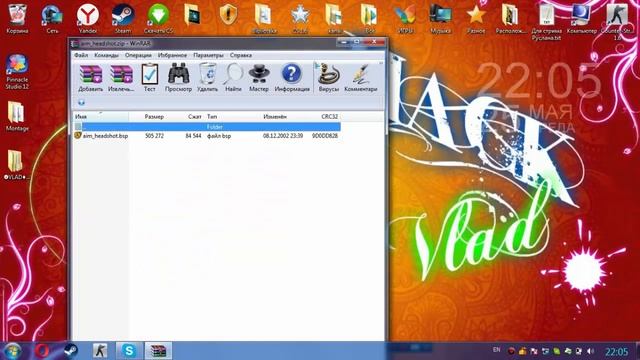
Task: Open the Справка menu
Action: point(240,55)
